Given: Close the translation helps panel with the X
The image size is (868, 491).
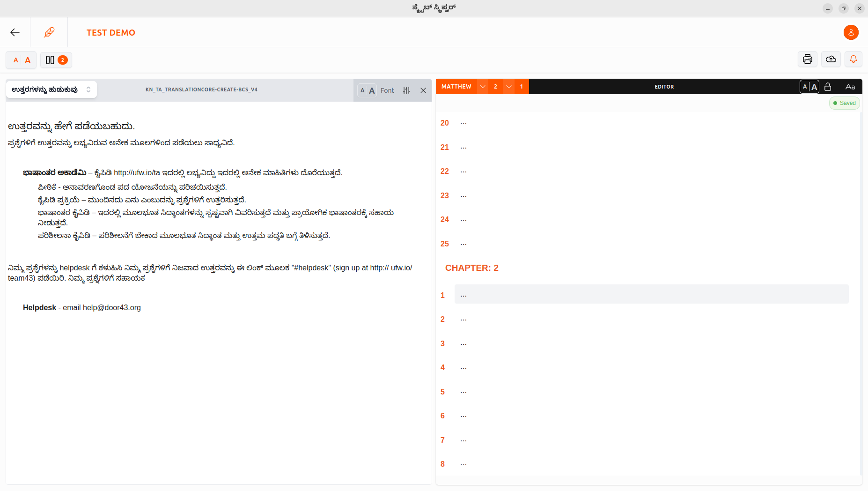Looking at the screenshot, I should 424,90.
